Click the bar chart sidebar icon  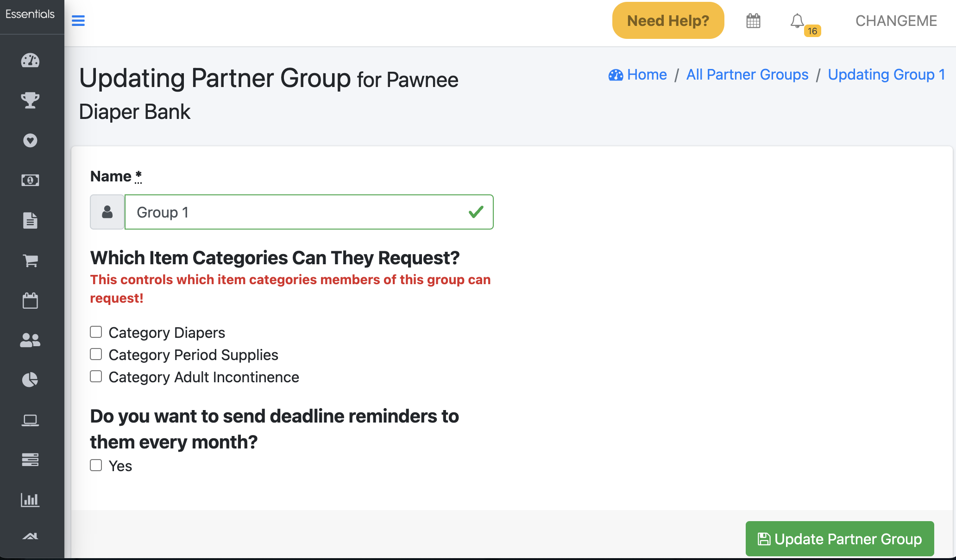tap(30, 500)
